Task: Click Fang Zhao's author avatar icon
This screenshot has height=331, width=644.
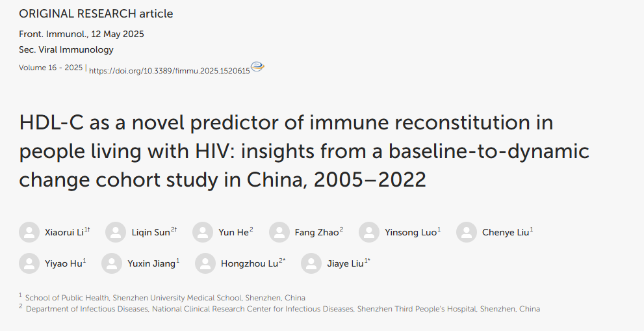Action: 279,232
